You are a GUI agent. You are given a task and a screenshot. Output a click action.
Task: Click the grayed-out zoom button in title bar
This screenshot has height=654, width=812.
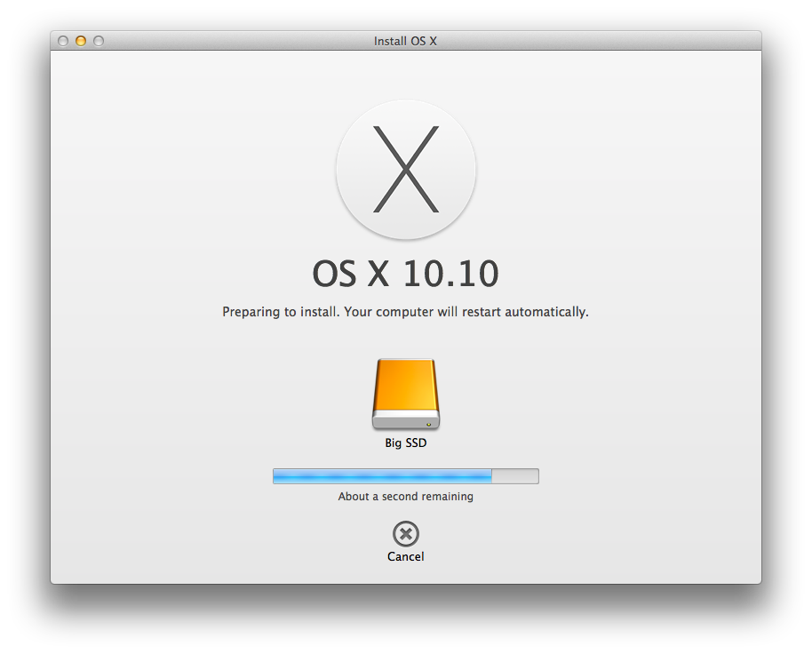pos(99,41)
